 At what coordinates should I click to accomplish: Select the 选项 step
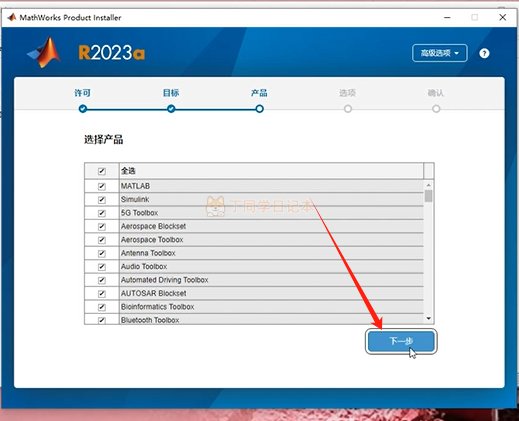tap(347, 93)
